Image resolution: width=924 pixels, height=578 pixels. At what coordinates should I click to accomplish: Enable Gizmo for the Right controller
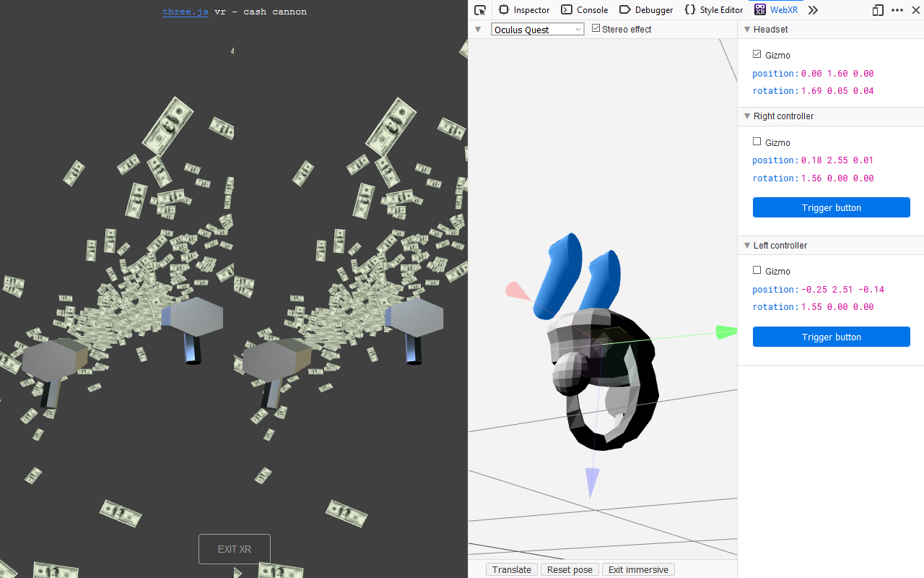(x=757, y=142)
